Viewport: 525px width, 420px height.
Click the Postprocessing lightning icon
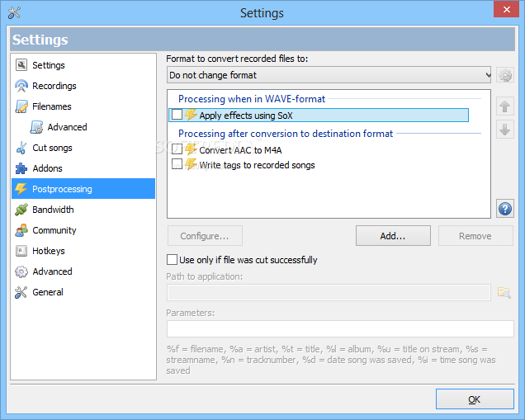21,189
